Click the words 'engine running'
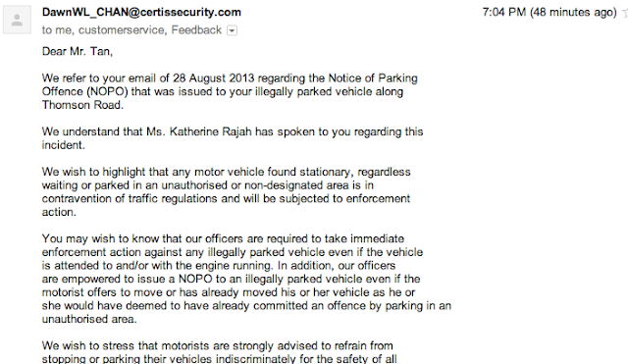 click(x=233, y=266)
